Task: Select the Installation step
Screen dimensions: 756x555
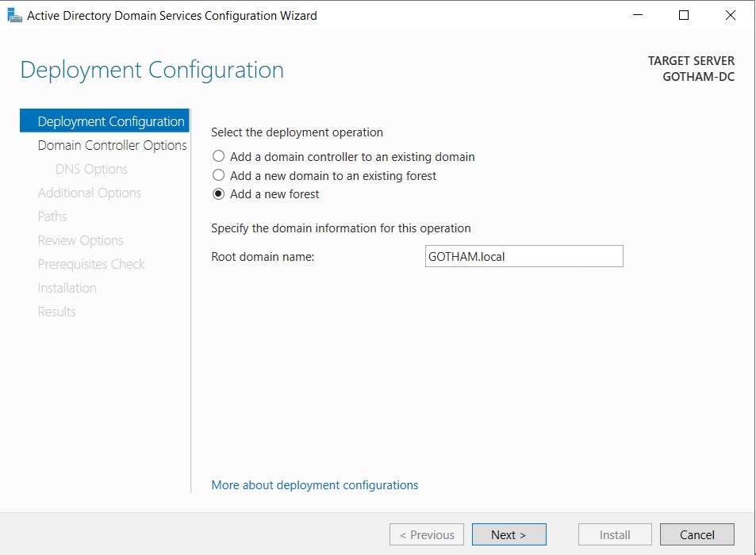Action: coord(67,288)
